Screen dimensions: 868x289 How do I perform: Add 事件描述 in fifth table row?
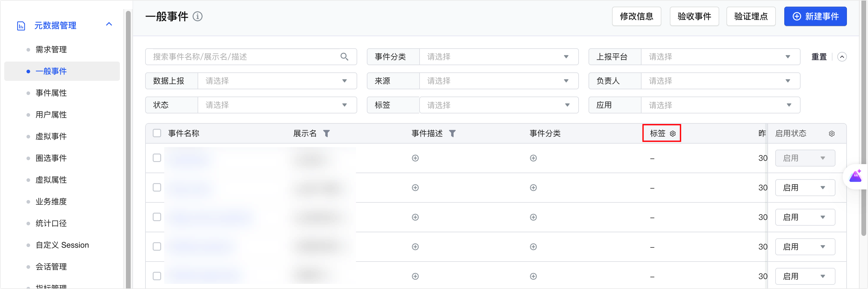pyautogui.click(x=415, y=276)
